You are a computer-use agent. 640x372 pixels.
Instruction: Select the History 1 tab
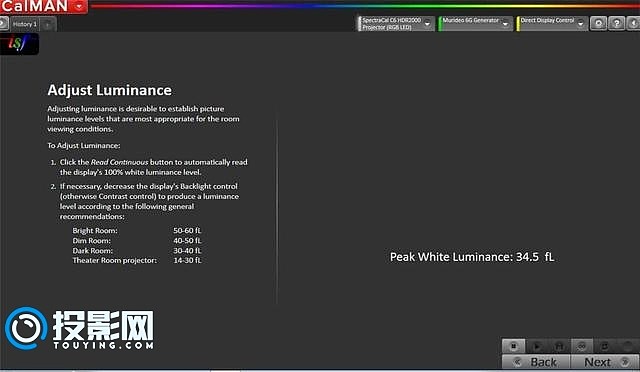click(25, 24)
